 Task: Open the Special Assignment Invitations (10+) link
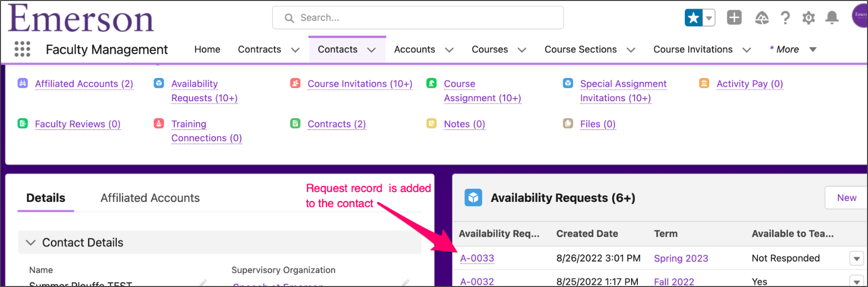623,91
